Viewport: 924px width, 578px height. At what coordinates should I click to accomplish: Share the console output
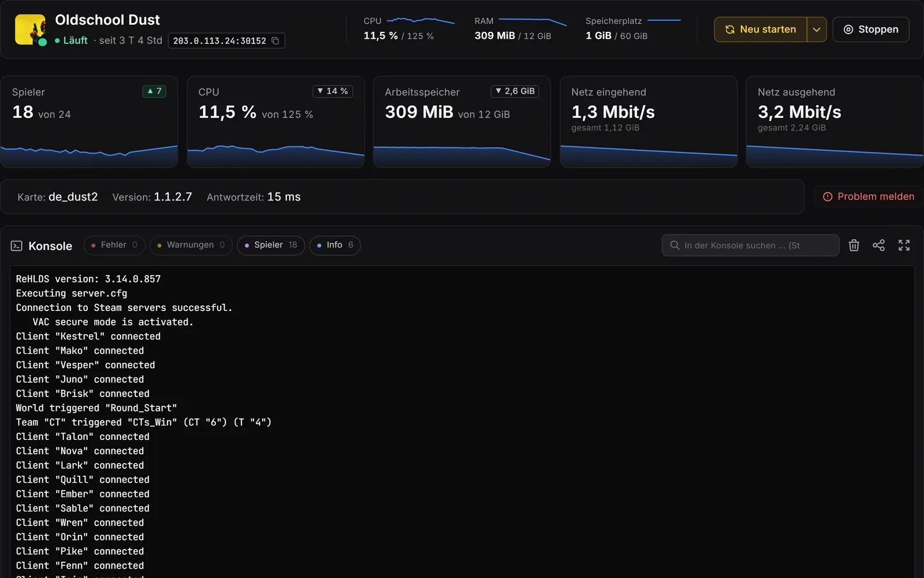tap(878, 245)
